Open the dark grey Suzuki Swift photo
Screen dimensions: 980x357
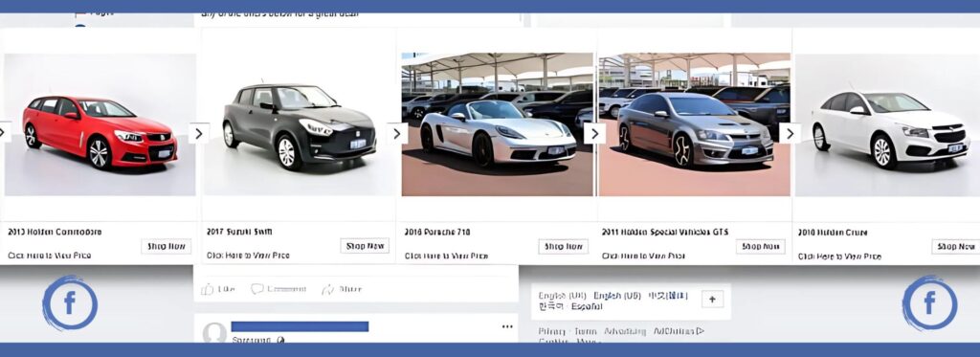[299, 124]
